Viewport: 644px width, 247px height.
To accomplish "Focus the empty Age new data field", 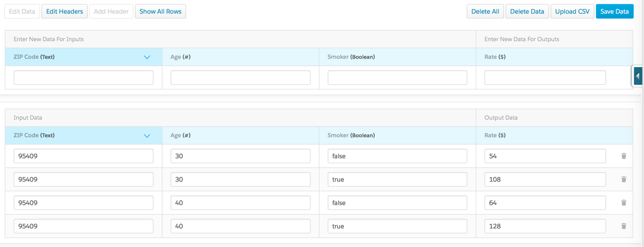I will click(241, 77).
